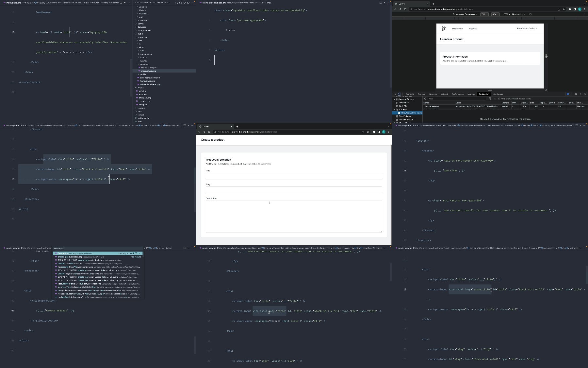Image resolution: width=588 pixels, height=368 pixels.
Task: Click laravel_session cookie row
Action: coord(505,106)
